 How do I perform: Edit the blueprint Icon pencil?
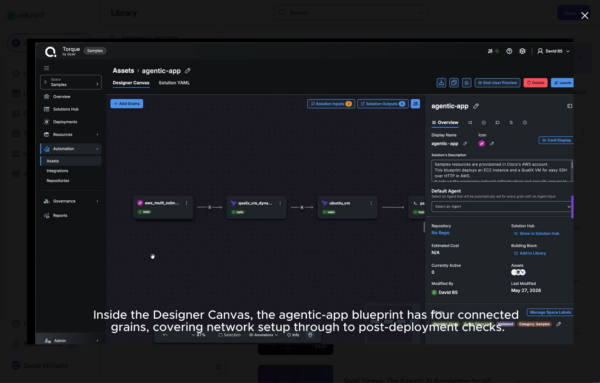pyautogui.click(x=492, y=143)
